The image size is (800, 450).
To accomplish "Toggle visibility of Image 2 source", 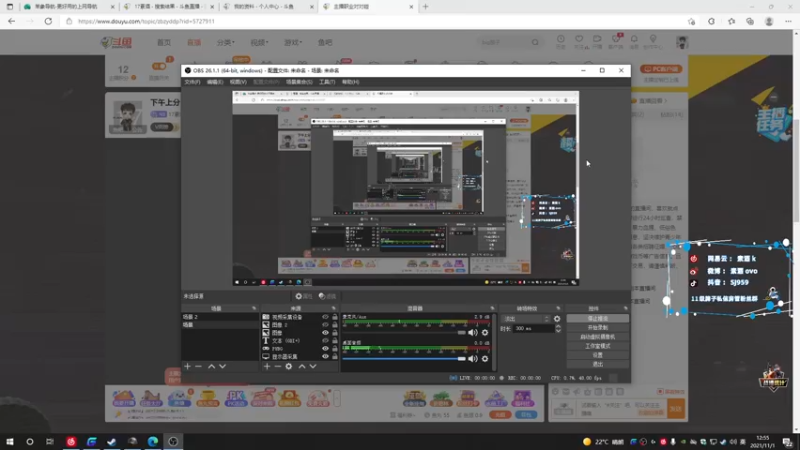I will coord(325,324).
